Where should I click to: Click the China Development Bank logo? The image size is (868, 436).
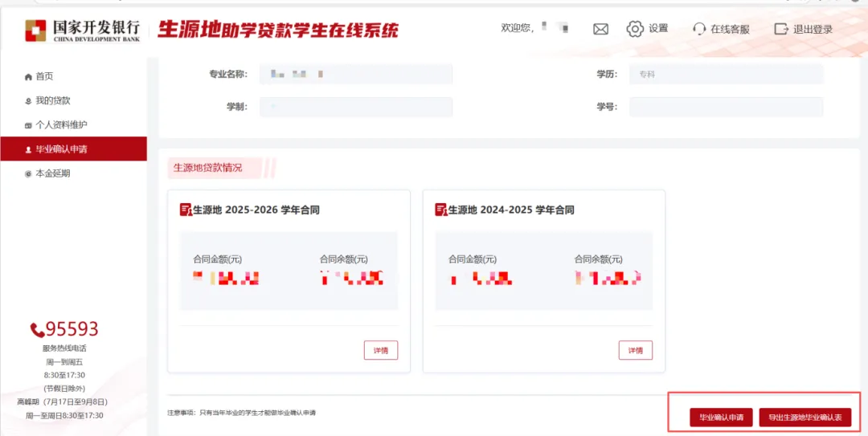click(35, 30)
